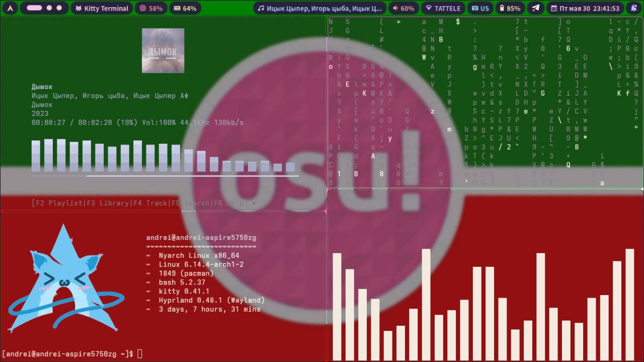The height and width of the screenshot is (362, 644).
Task: Open the TATTELE Wi-Fi network module
Action: pyautogui.click(x=443, y=8)
